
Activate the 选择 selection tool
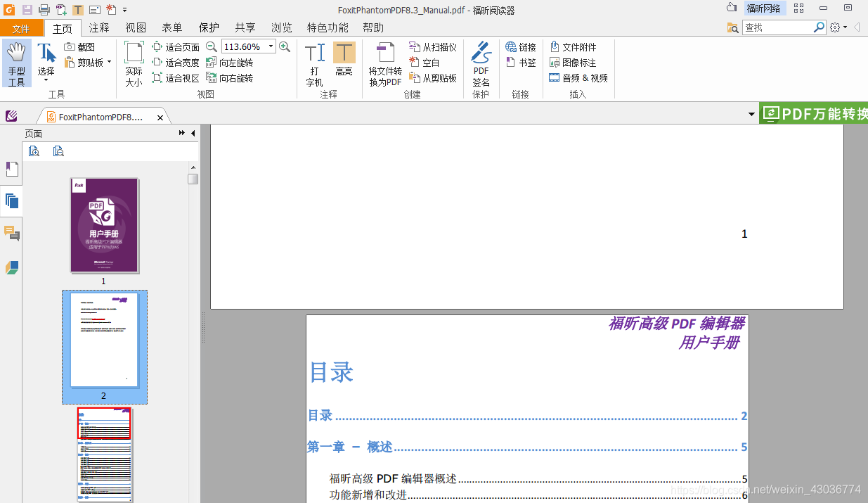(x=46, y=63)
